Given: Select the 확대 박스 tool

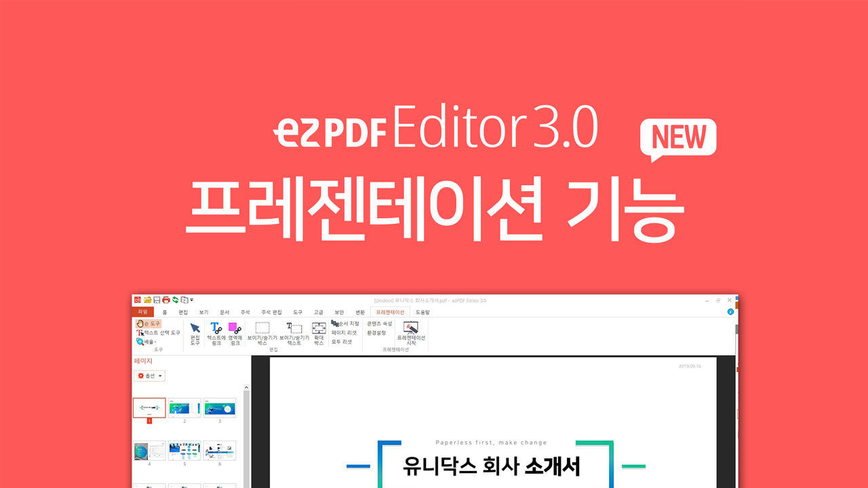Looking at the screenshot, I should point(319,333).
